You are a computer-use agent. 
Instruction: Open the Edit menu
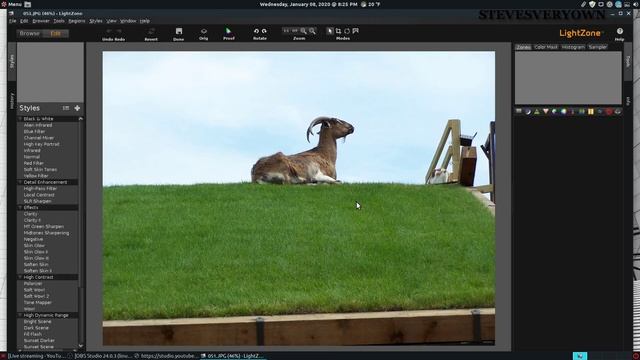tap(24, 21)
